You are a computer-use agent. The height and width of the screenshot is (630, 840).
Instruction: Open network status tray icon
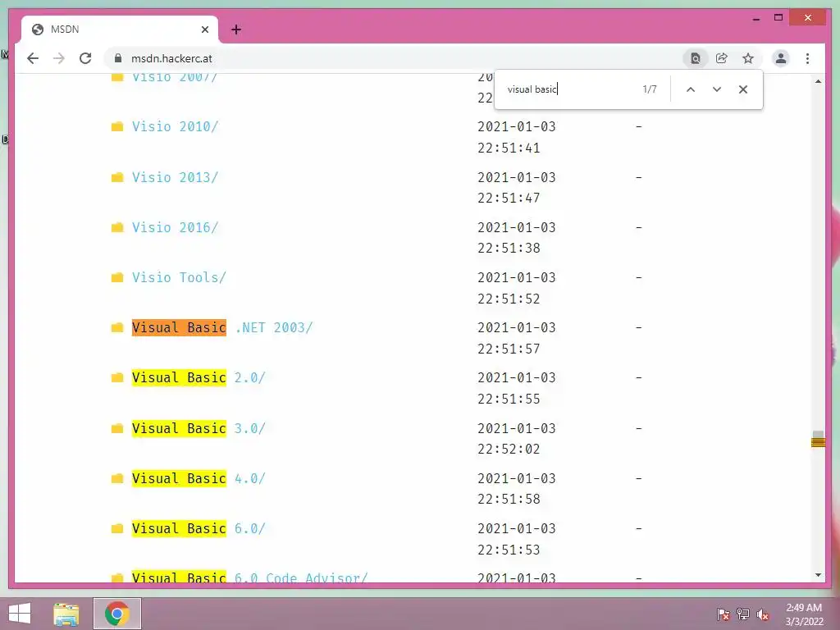click(743, 614)
